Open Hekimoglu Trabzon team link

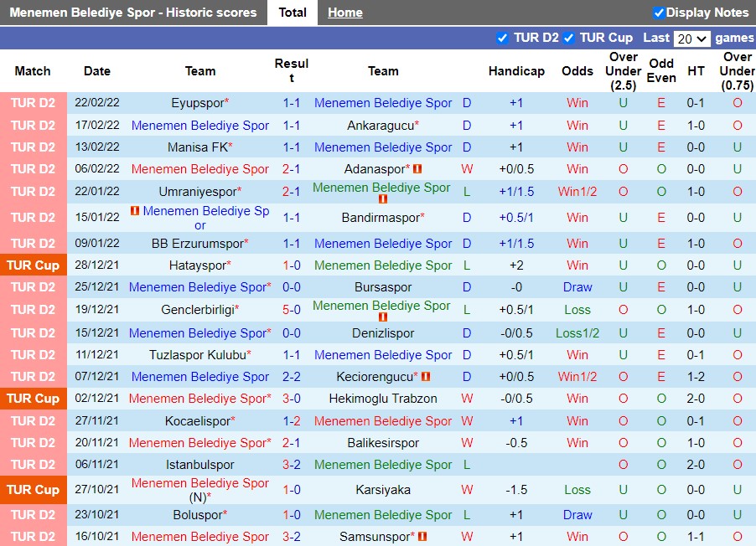[383, 399]
